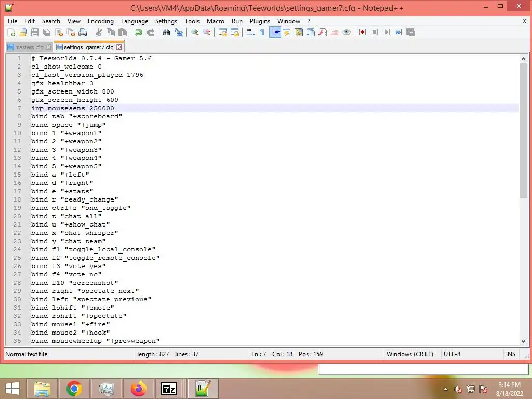This screenshot has width=532, height=399.
Task: Toggle Show All Characters pilcrow icon
Action: pos(262,32)
